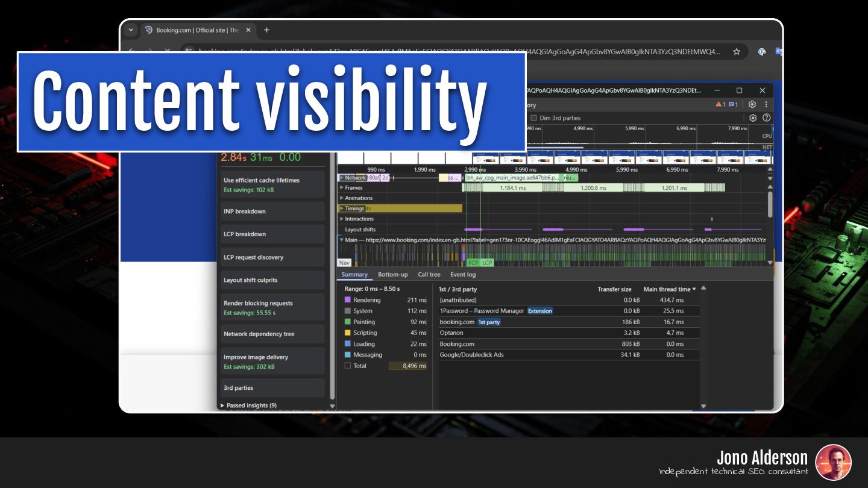Screen dimensions: 868x488
Task: Open the Performance panel help icon
Action: [767, 118]
